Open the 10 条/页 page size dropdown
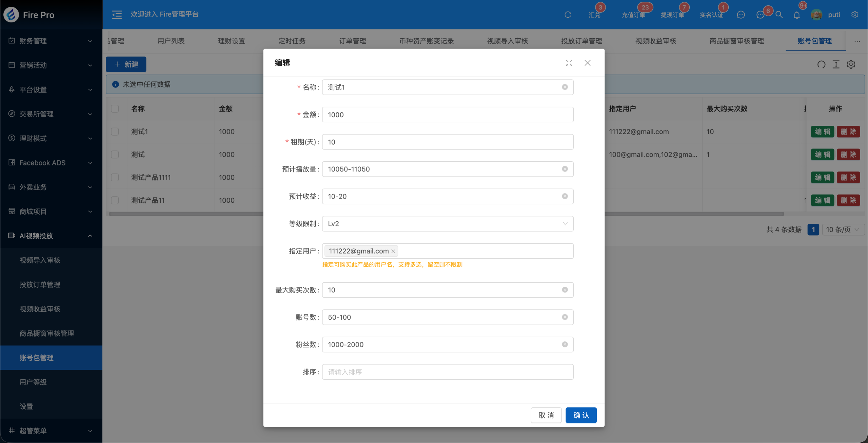This screenshot has height=443, width=868. pyautogui.click(x=843, y=229)
